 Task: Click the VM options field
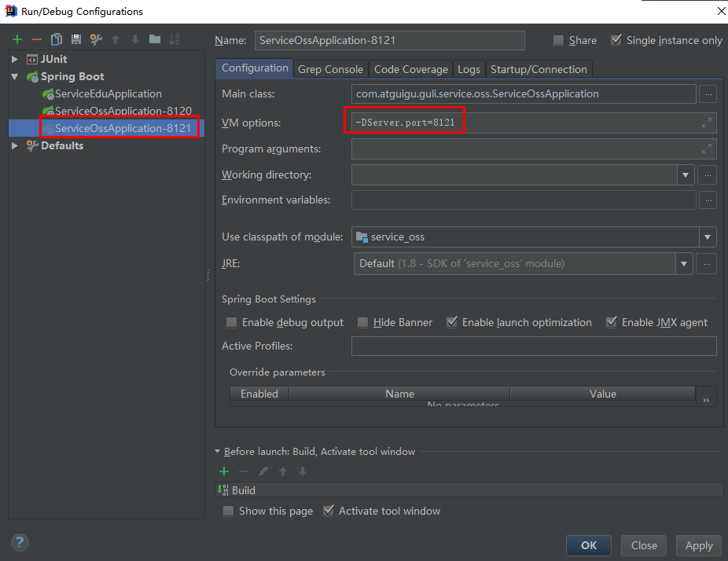534,123
